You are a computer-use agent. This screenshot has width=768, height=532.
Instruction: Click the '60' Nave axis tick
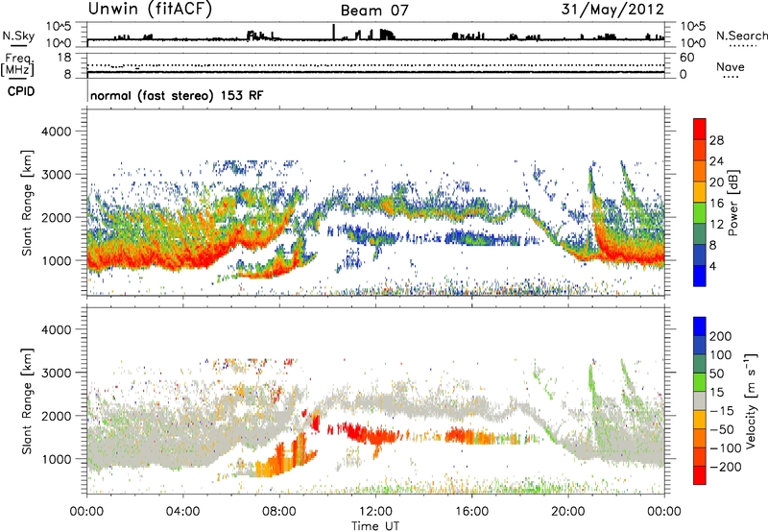click(687, 58)
